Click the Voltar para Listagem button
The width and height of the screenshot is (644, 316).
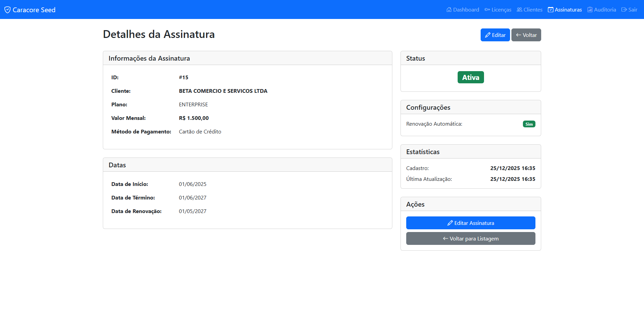pyautogui.click(x=470, y=238)
